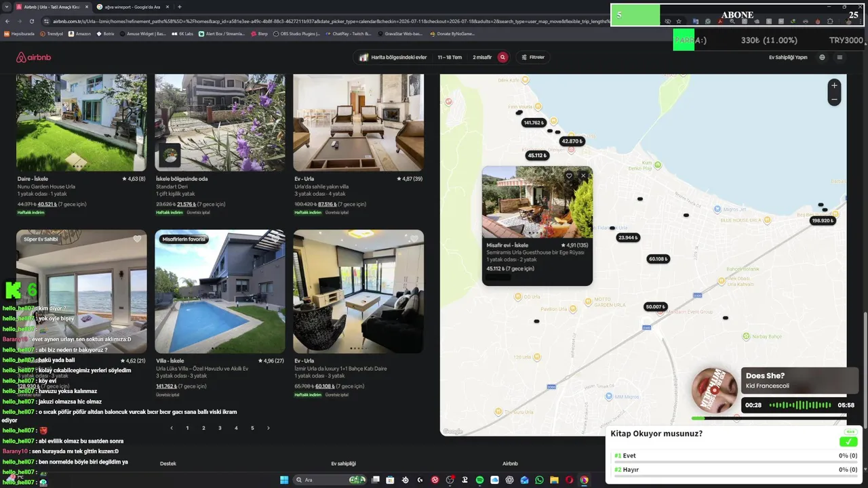Go to results page 3

click(220, 428)
